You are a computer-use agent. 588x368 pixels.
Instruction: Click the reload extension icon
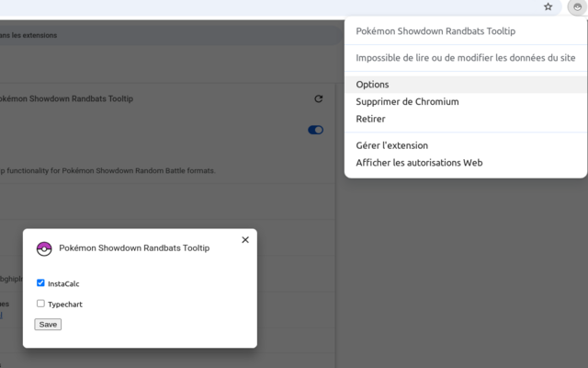319,98
